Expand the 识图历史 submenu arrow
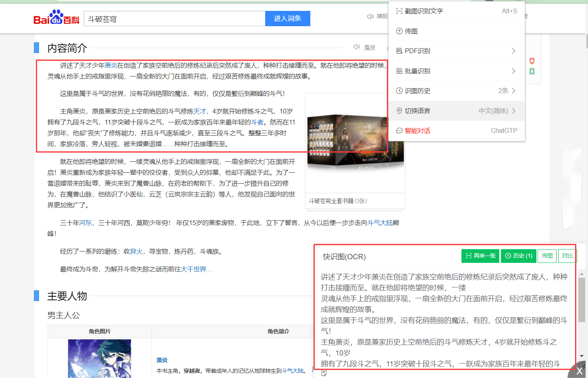The height and width of the screenshot is (378, 588). point(513,91)
